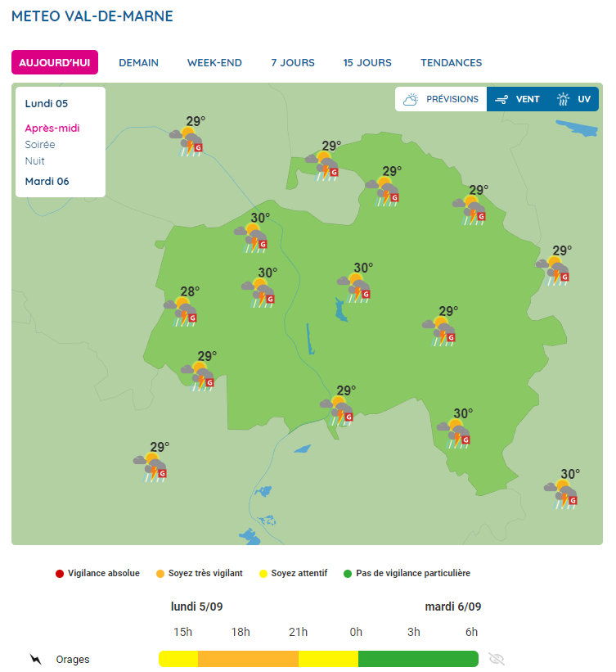616x672 pixels.
Task: Click the 29° storm icon in bottom-left map area
Action: (150, 467)
